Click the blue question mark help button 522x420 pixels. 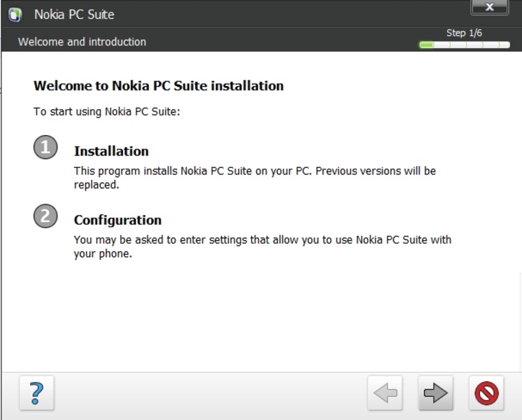click(36, 393)
